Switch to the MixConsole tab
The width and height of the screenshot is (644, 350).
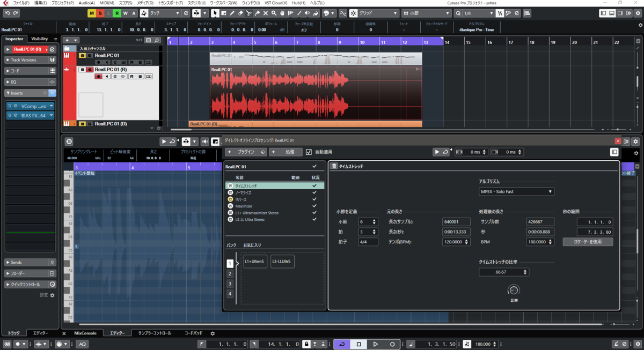click(86, 333)
